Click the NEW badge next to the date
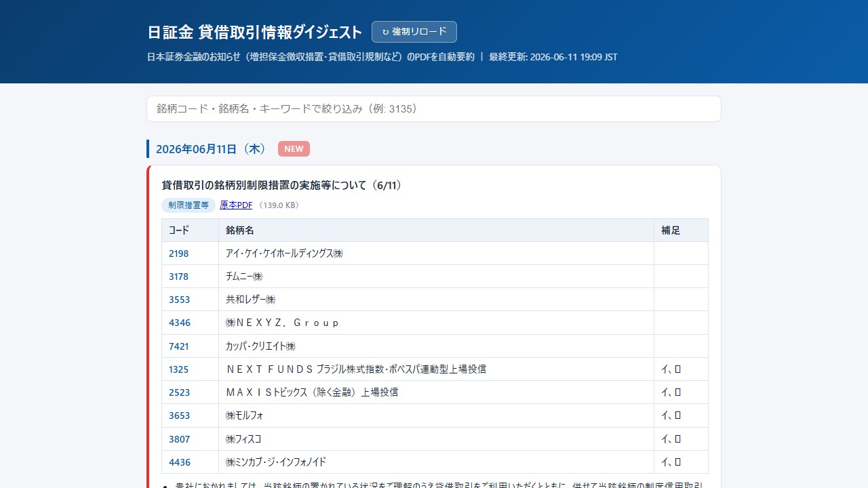This screenshot has height=488, width=868. tap(294, 149)
